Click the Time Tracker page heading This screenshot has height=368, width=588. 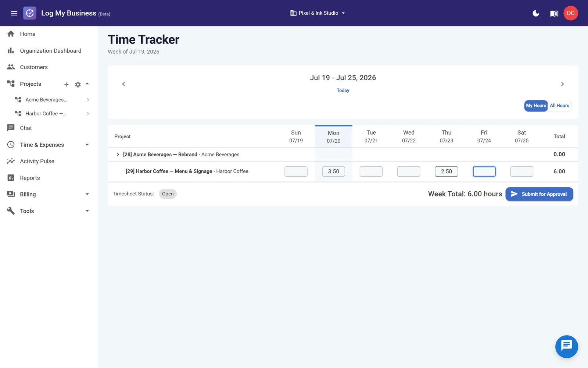(144, 40)
